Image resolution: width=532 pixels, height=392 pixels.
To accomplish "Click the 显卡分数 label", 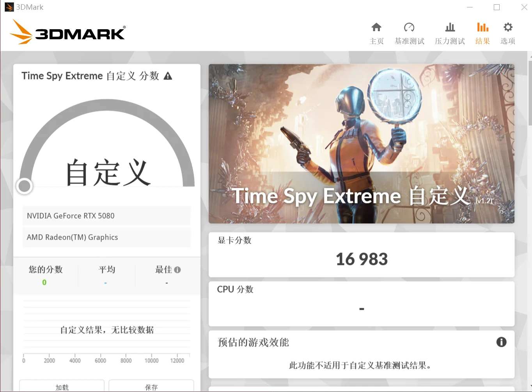I will (x=234, y=240).
